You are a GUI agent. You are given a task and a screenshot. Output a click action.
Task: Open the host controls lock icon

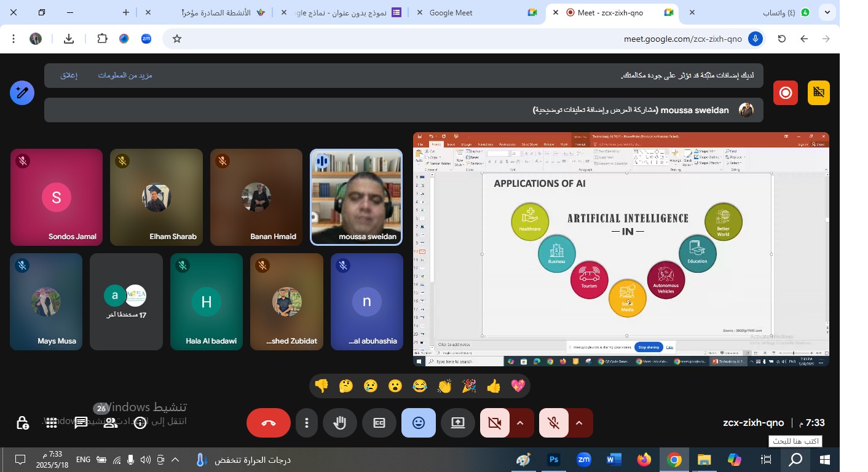(22, 423)
